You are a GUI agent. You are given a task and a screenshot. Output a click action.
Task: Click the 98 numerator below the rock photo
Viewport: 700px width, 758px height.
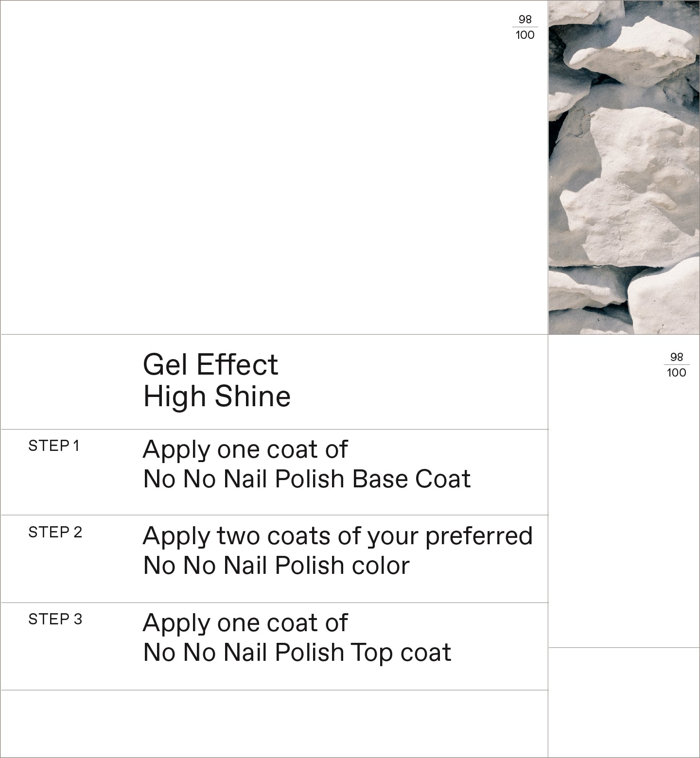(677, 357)
